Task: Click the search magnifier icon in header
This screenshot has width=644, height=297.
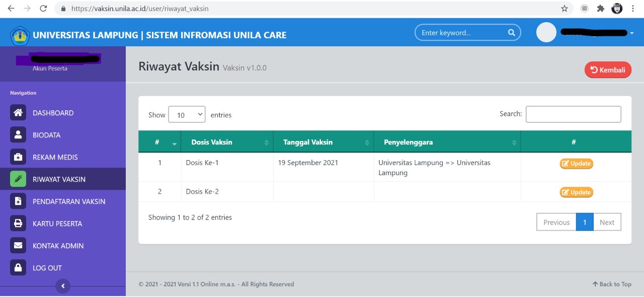Action: click(511, 33)
